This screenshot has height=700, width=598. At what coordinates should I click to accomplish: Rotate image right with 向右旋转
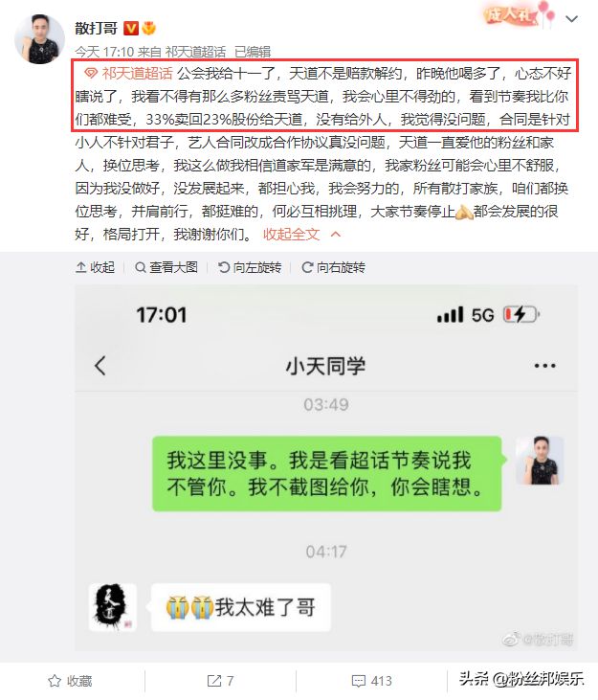[334, 267]
